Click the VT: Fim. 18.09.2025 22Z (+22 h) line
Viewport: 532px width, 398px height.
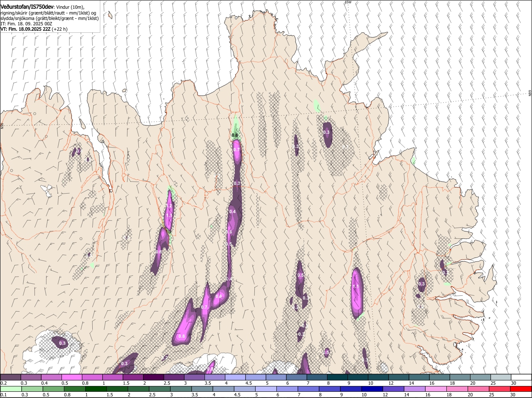click(34, 29)
